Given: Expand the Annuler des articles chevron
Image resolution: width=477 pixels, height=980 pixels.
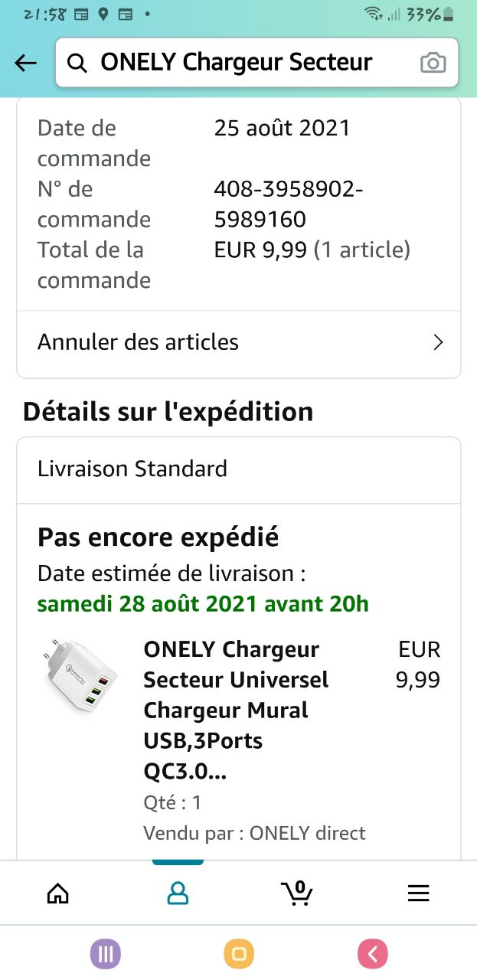Looking at the screenshot, I should (438, 342).
